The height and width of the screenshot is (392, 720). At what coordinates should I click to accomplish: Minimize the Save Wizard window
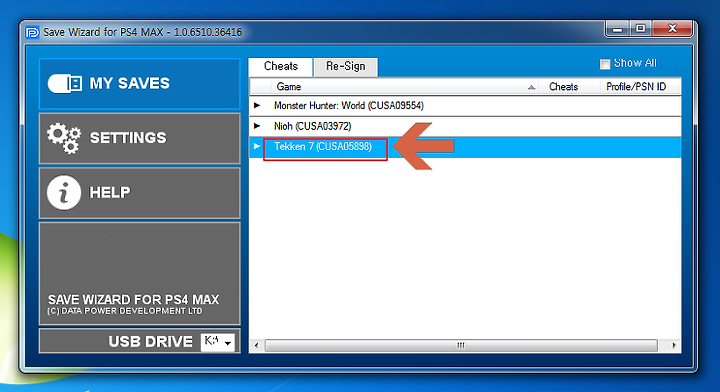(x=618, y=29)
